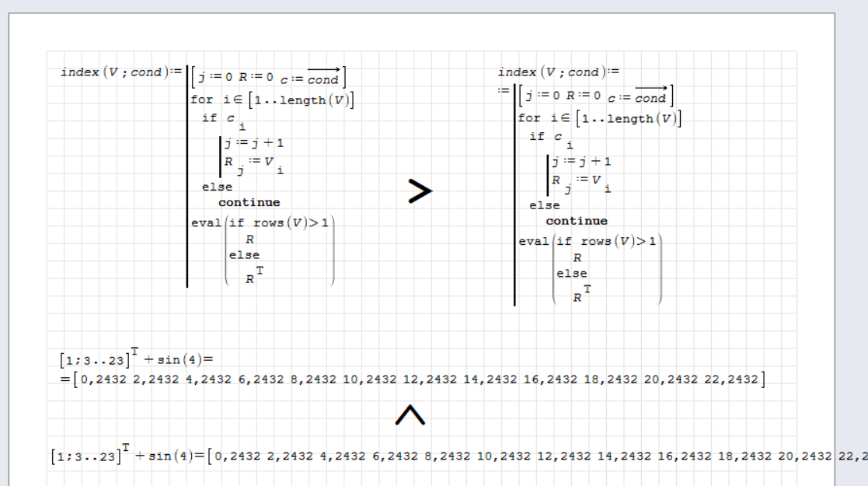Select the for loop line in left program
Viewport: 868px width, 486px height.
tap(272, 100)
